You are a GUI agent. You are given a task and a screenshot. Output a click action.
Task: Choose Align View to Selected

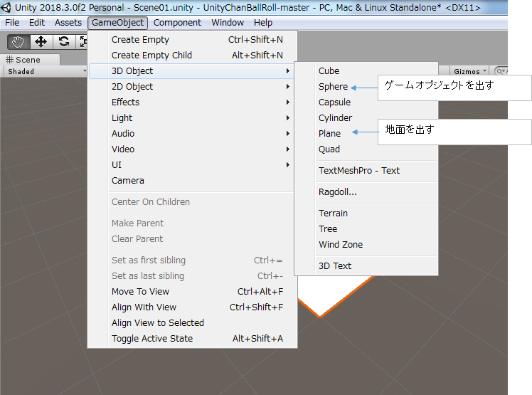pyautogui.click(x=193, y=322)
